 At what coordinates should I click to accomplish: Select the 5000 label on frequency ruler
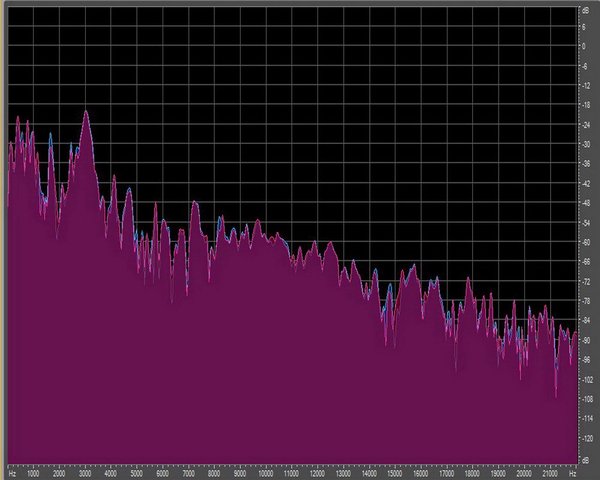pos(137,474)
